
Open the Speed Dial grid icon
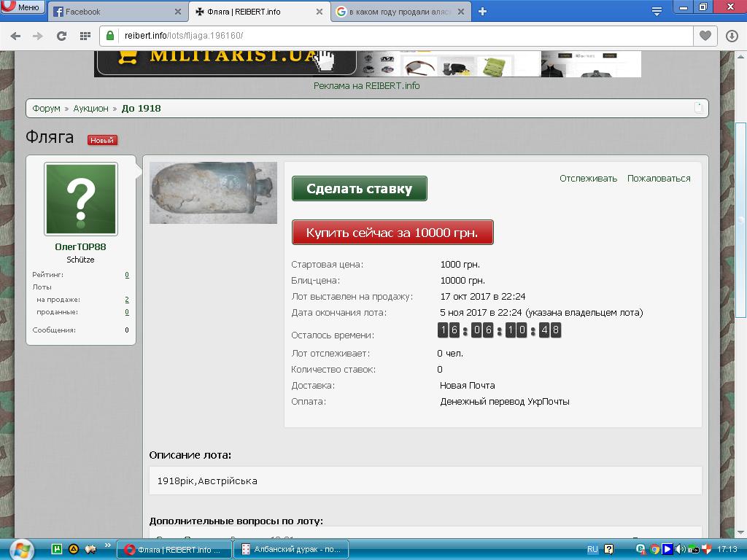tap(85, 36)
